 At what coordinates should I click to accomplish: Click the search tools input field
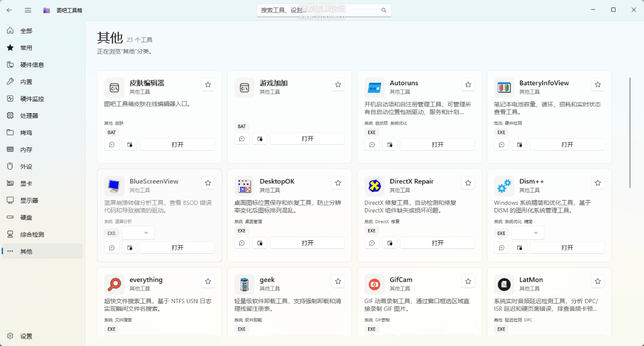[x=324, y=10]
